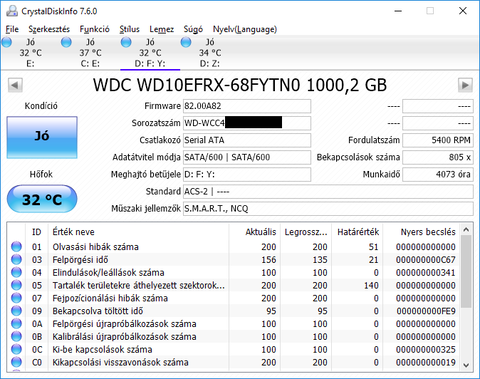Select row Kikapcsolási visszavonások száma

click(233, 362)
